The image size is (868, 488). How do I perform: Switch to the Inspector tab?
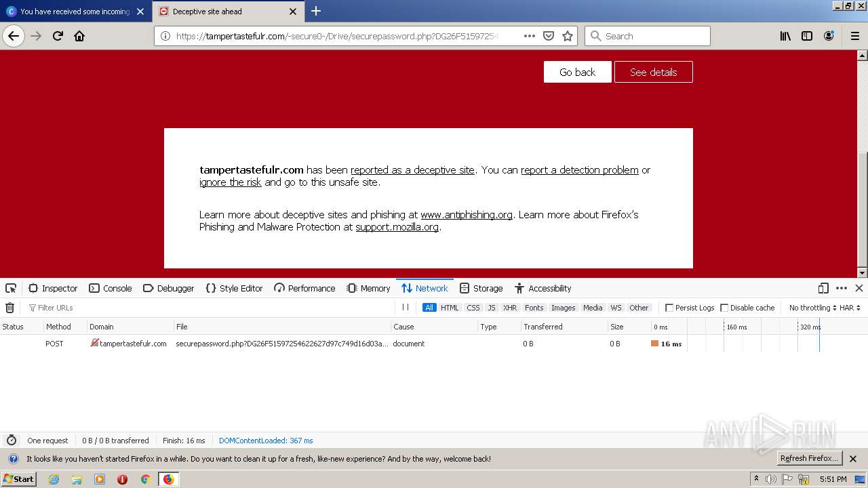click(53, 288)
